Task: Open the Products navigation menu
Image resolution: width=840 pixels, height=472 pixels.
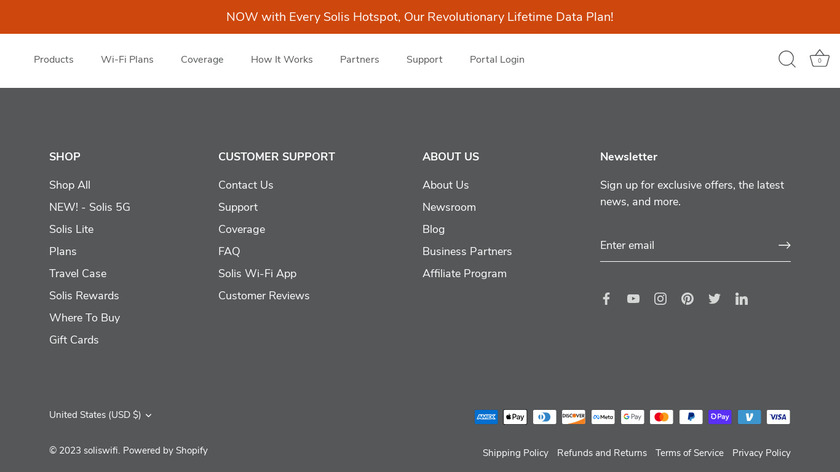Action: pos(54,60)
